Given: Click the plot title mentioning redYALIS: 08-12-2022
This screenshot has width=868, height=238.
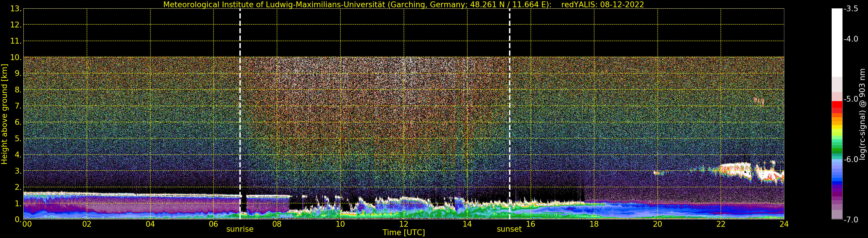Looking at the screenshot, I should point(404,4).
